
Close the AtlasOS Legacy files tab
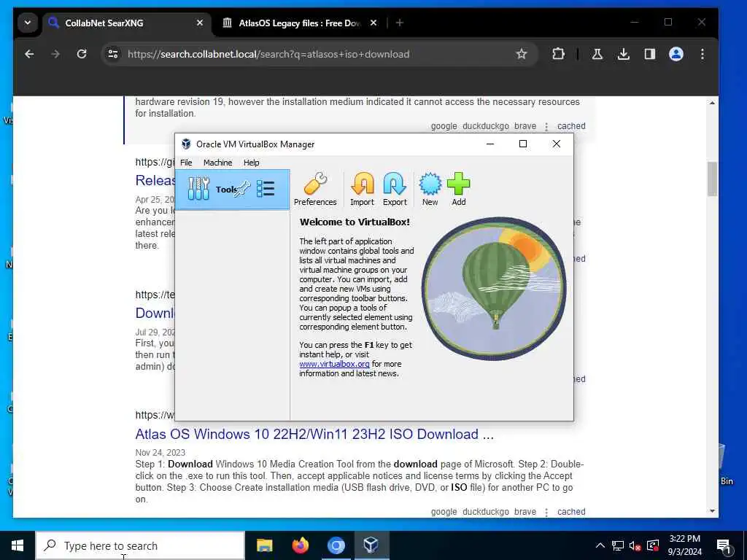(373, 23)
